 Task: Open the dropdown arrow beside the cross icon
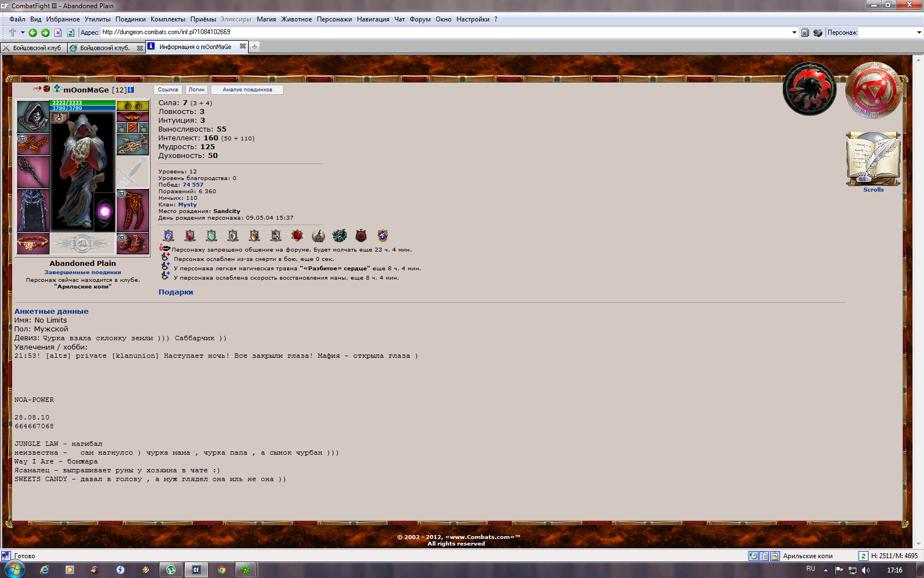(x=23, y=32)
